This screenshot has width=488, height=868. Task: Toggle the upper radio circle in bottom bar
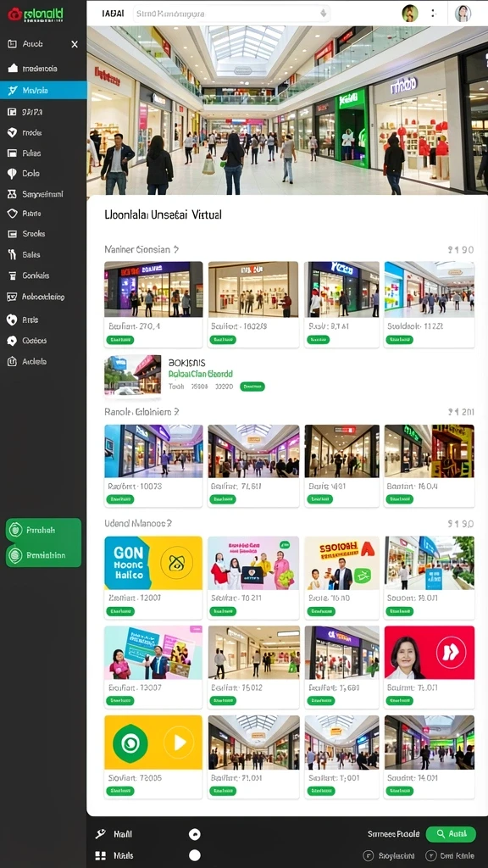(x=195, y=834)
